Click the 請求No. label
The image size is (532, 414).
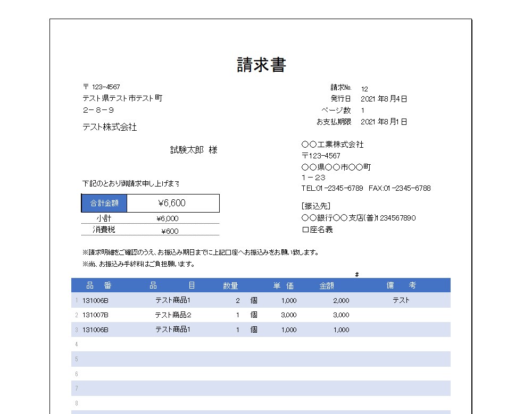pyautogui.click(x=340, y=87)
